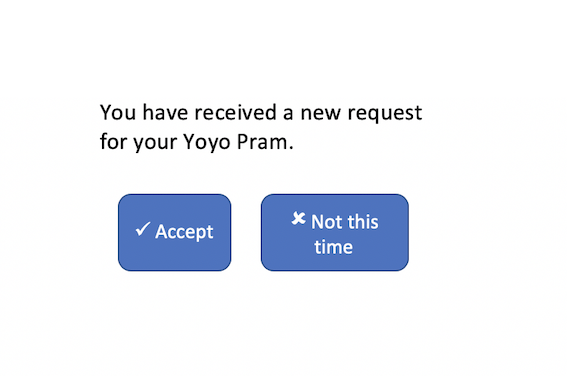This screenshot has width=567, height=376.
Task: Click the Yoyo Pram name in the message
Action: (238, 142)
